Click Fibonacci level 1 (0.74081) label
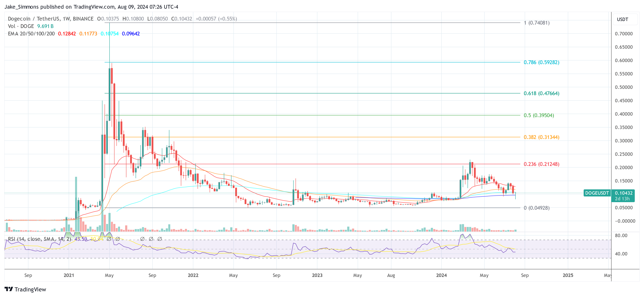The height and width of the screenshot is (297, 644). [537, 23]
